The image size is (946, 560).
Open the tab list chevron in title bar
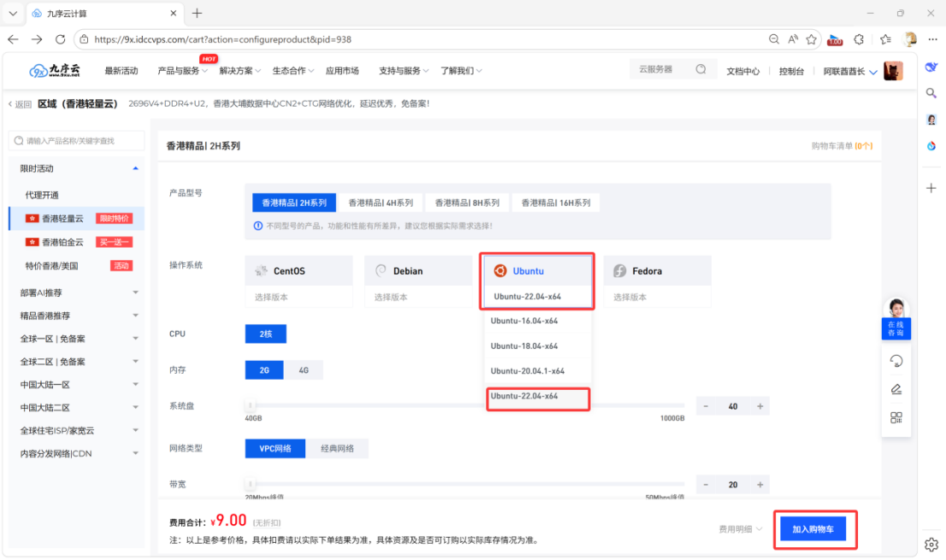click(x=13, y=13)
